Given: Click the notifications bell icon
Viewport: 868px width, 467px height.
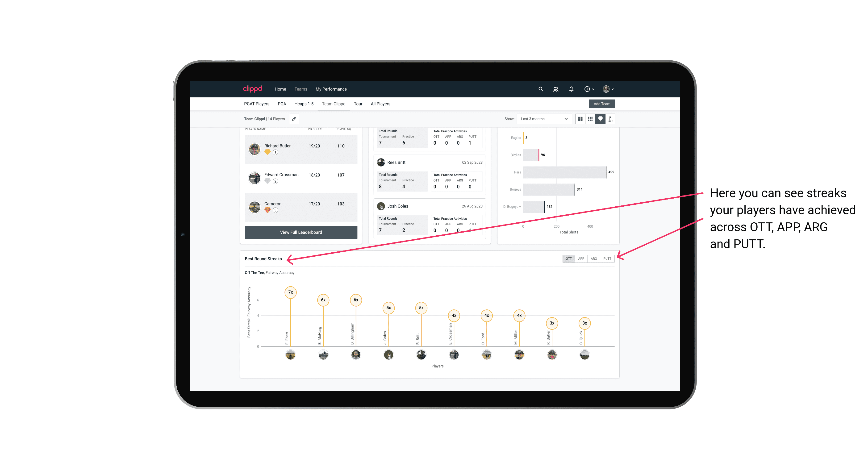Looking at the screenshot, I should click(571, 89).
